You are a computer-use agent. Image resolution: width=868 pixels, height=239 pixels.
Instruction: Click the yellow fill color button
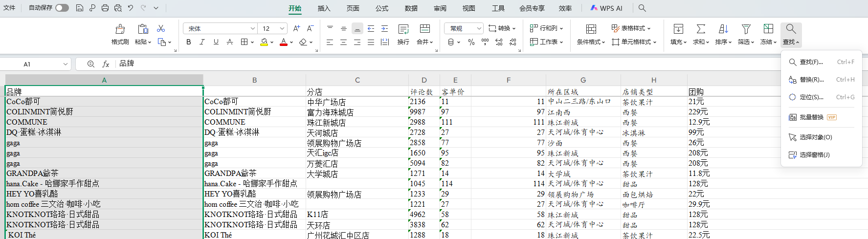(x=264, y=42)
